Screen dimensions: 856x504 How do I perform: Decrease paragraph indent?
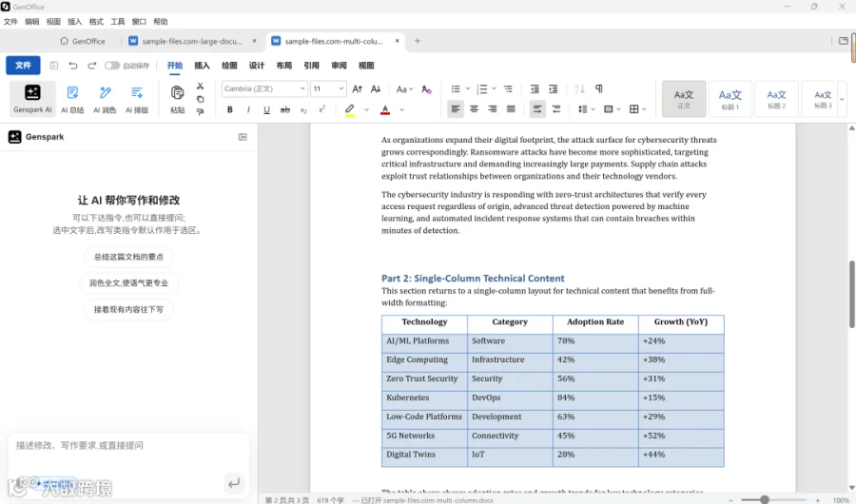(535, 89)
